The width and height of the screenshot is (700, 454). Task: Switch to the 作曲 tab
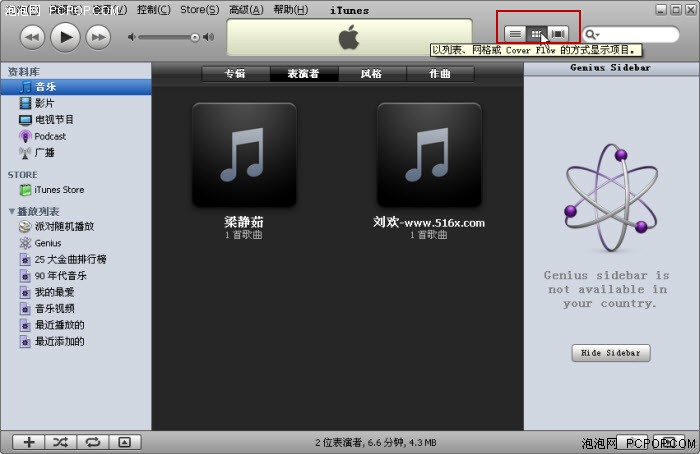coord(440,74)
